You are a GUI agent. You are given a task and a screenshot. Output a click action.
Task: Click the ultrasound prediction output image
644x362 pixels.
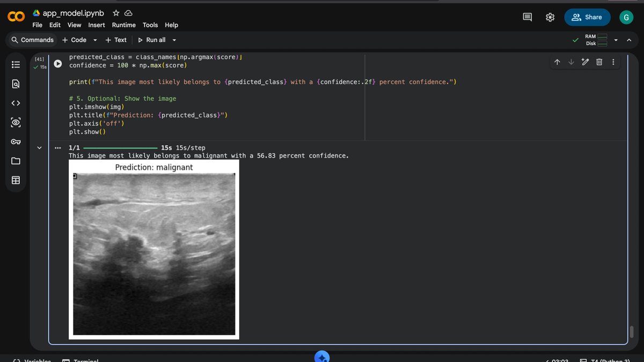154,249
